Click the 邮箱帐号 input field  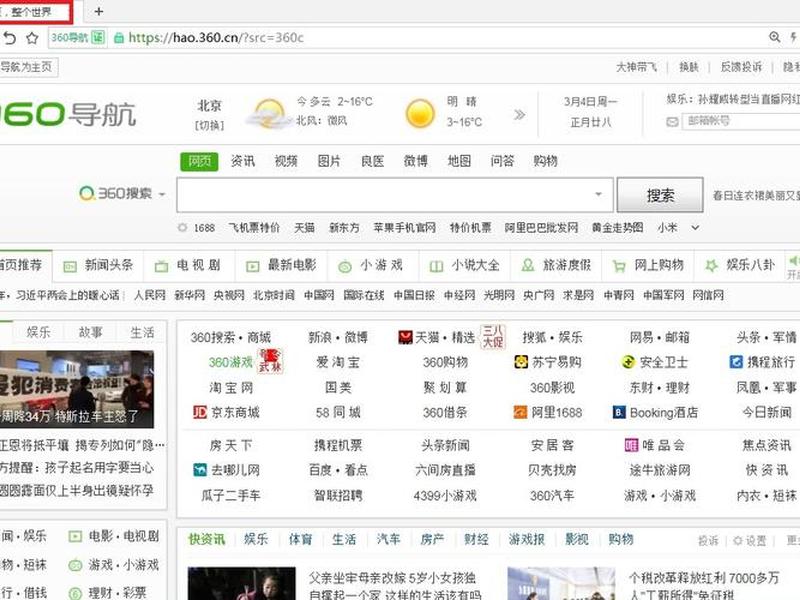[x=742, y=121]
